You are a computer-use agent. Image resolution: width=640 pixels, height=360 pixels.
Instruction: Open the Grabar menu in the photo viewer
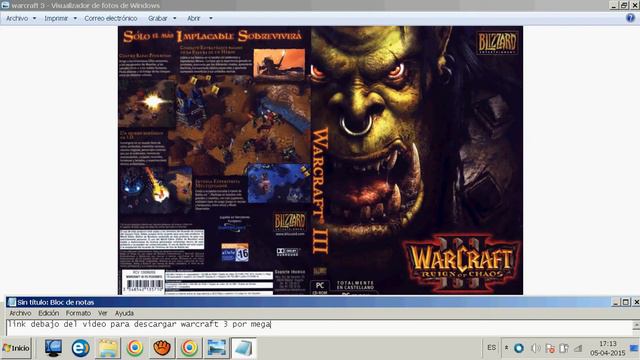(x=158, y=18)
